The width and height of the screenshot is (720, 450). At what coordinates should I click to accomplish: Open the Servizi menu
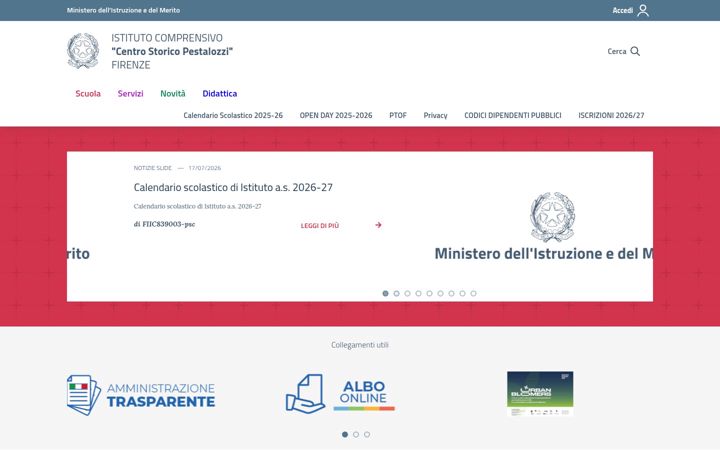[x=130, y=94]
